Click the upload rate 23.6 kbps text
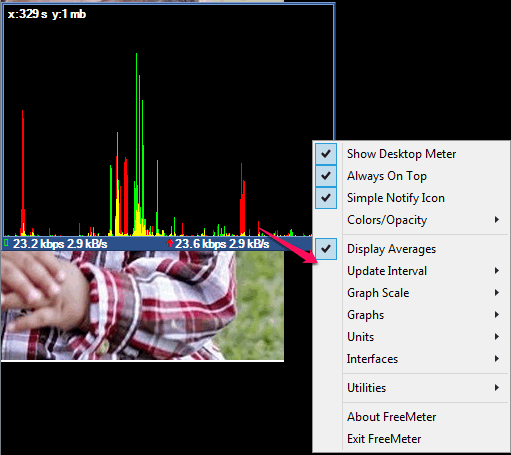The height and width of the screenshot is (455, 511). tap(201, 244)
